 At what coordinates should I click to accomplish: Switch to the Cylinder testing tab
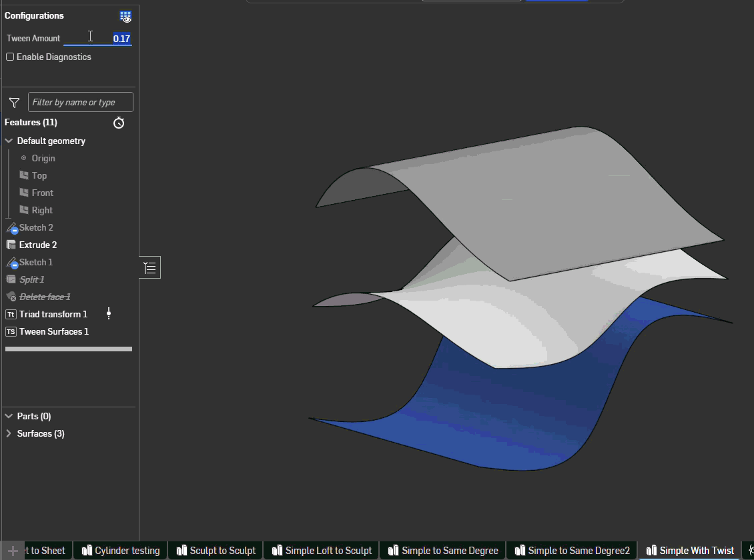[x=121, y=551]
